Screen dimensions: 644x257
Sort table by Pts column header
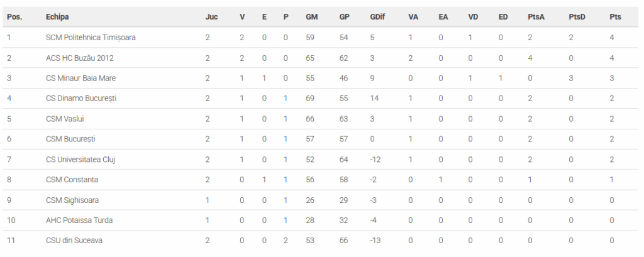tap(615, 17)
